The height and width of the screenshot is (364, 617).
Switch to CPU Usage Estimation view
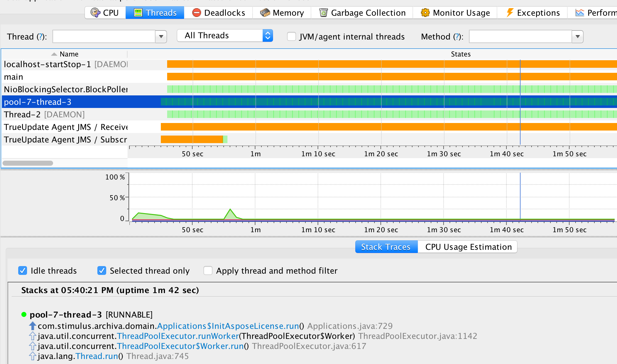[x=468, y=247]
